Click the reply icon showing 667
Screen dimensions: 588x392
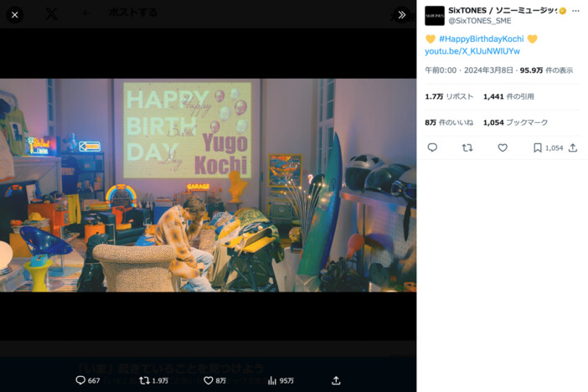pos(88,380)
